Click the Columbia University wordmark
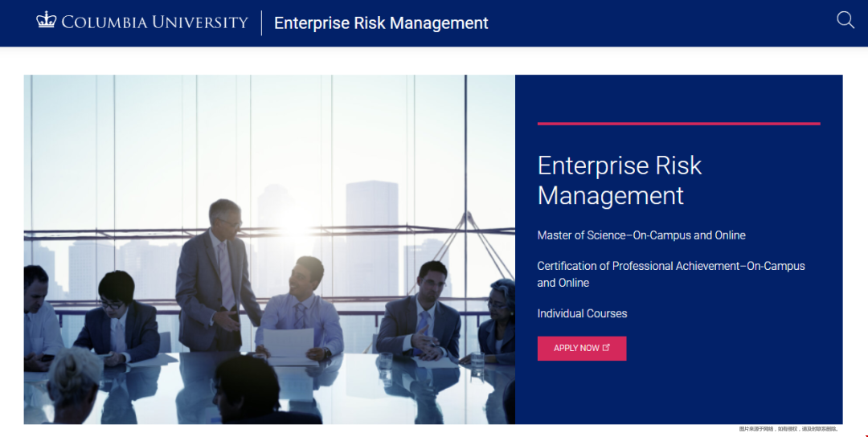The width and height of the screenshot is (868, 437). [154, 22]
